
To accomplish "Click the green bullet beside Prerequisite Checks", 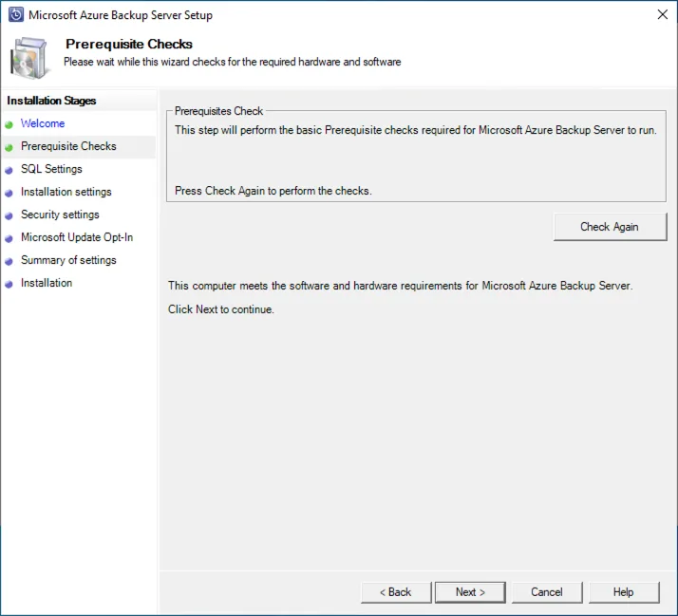I will [x=9, y=147].
